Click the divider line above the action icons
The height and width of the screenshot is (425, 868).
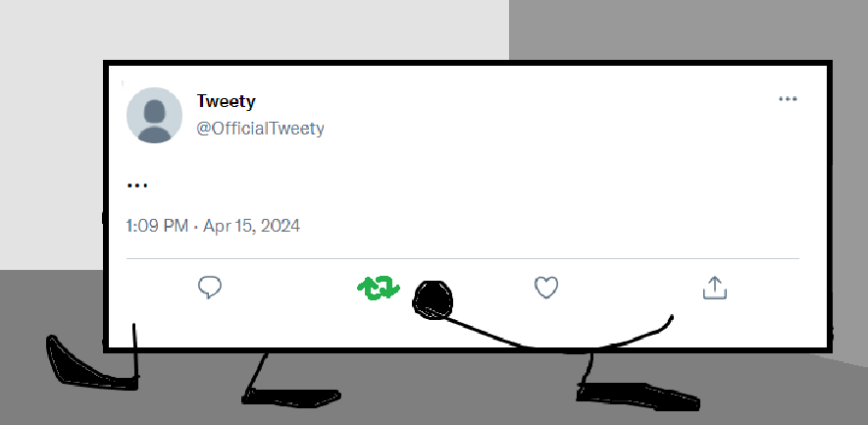[463, 259]
